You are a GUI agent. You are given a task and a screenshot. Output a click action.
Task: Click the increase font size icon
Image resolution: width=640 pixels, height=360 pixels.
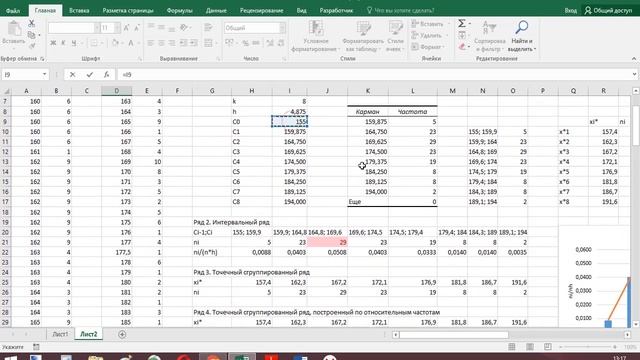[126, 28]
